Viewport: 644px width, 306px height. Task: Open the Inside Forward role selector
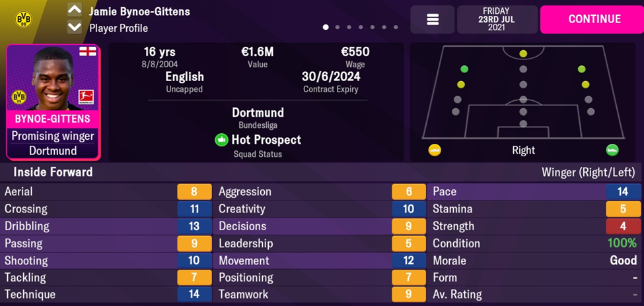(49, 172)
